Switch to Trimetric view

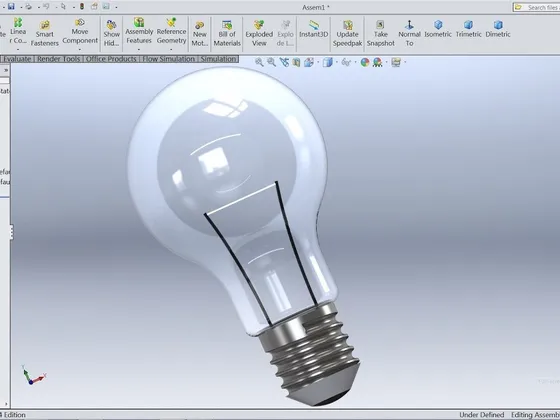tap(469, 29)
